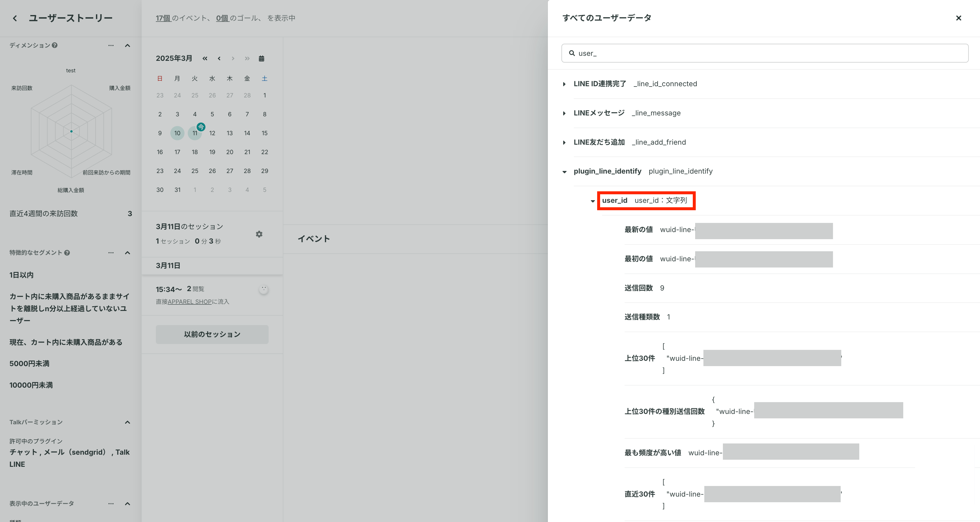
Task: Go back using the arrow beside ユーザーストーリー
Action: point(15,18)
